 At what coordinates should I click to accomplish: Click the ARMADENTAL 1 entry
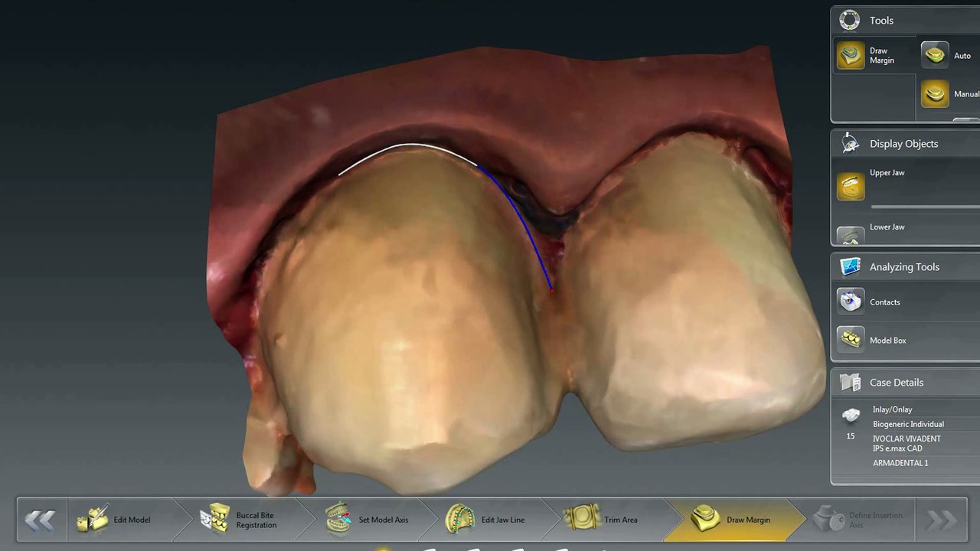point(900,463)
